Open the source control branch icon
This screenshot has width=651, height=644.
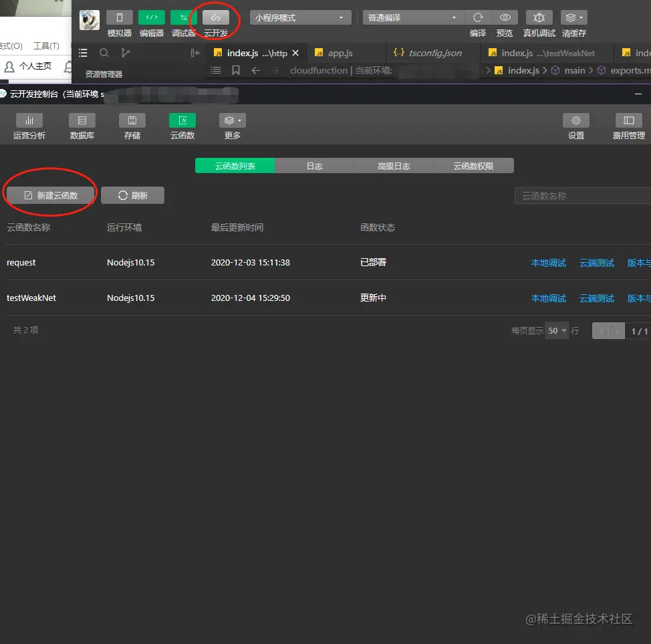coord(125,53)
